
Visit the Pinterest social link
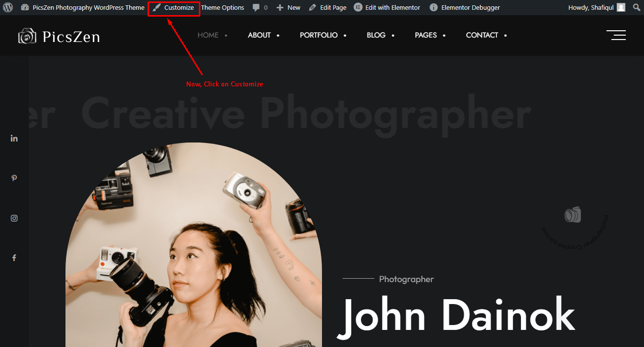tap(14, 178)
